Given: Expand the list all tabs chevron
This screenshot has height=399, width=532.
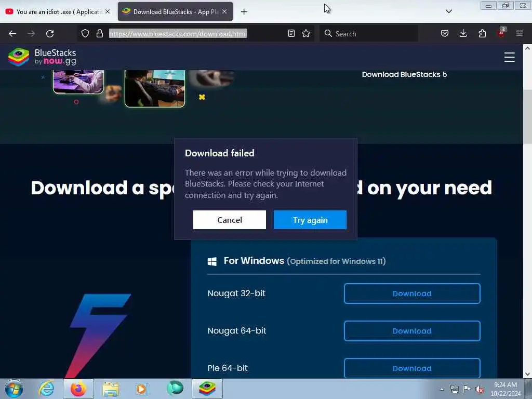Looking at the screenshot, I should click(448, 11).
